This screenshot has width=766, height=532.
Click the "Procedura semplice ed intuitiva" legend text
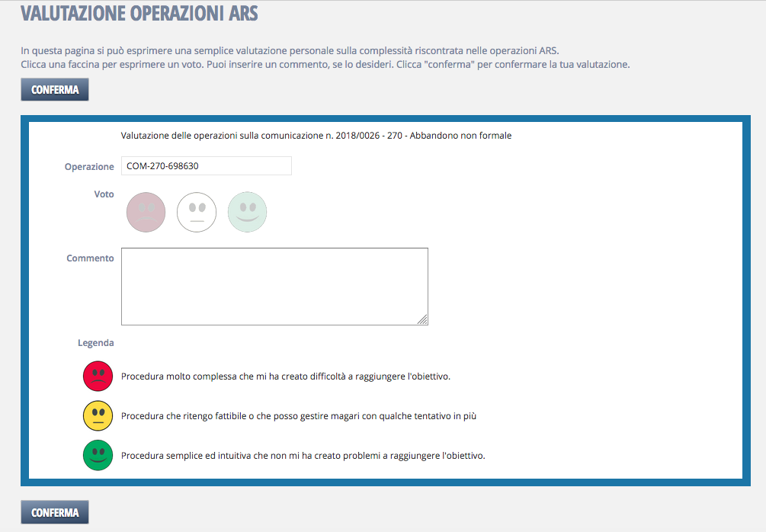click(303, 456)
